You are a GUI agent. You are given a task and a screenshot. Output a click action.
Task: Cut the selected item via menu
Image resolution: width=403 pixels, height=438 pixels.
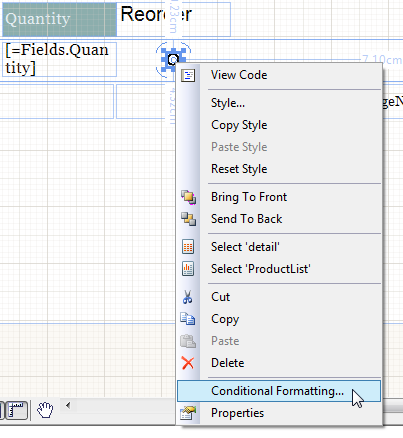[279, 297]
